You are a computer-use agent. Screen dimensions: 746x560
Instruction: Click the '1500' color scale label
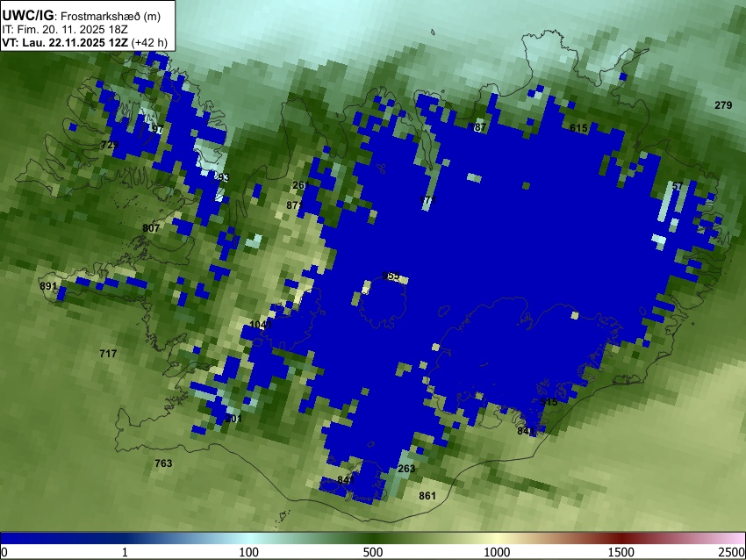coord(621,552)
